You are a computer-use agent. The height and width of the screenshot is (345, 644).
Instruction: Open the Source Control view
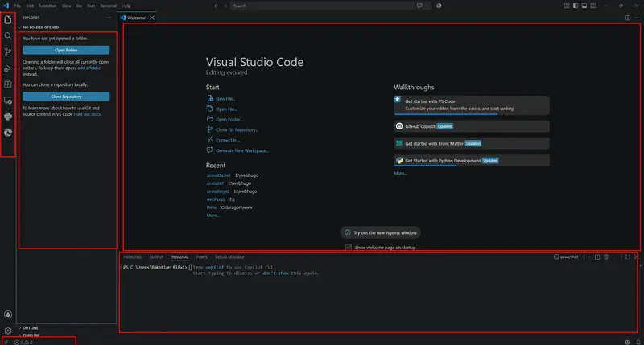pyautogui.click(x=8, y=52)
